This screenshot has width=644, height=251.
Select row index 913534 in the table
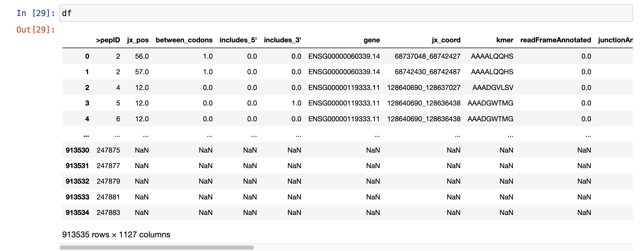77,212
